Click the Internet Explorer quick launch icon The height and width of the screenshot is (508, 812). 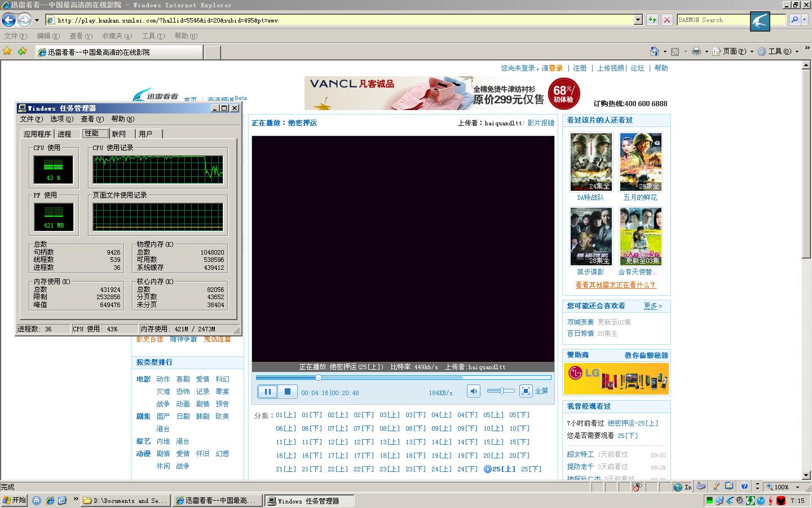click(x=50, y=501)
